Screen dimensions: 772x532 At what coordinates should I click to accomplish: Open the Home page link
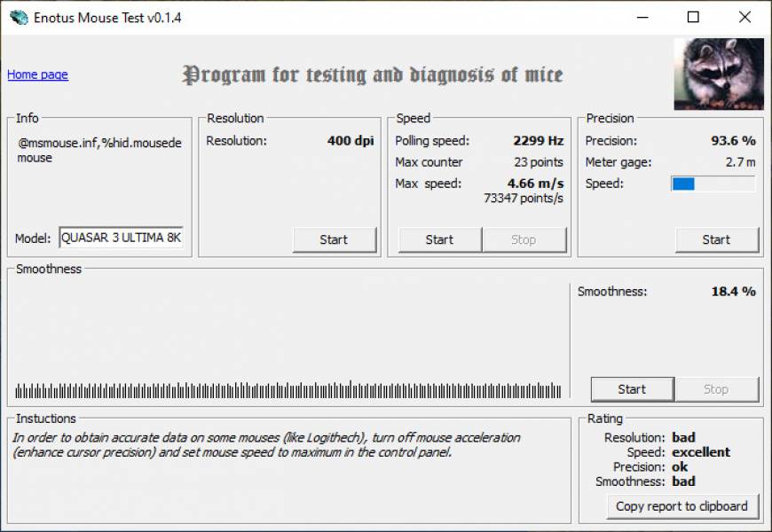point(36,74)
